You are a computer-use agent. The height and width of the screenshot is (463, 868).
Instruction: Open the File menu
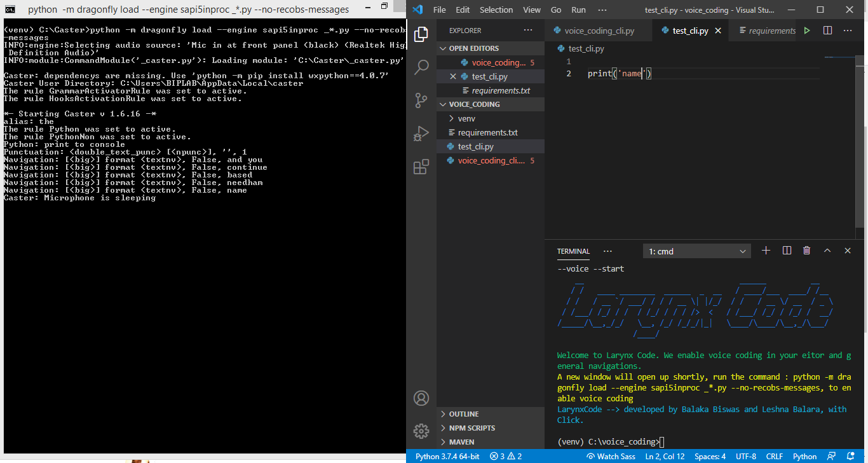click(x=440, y=10)
